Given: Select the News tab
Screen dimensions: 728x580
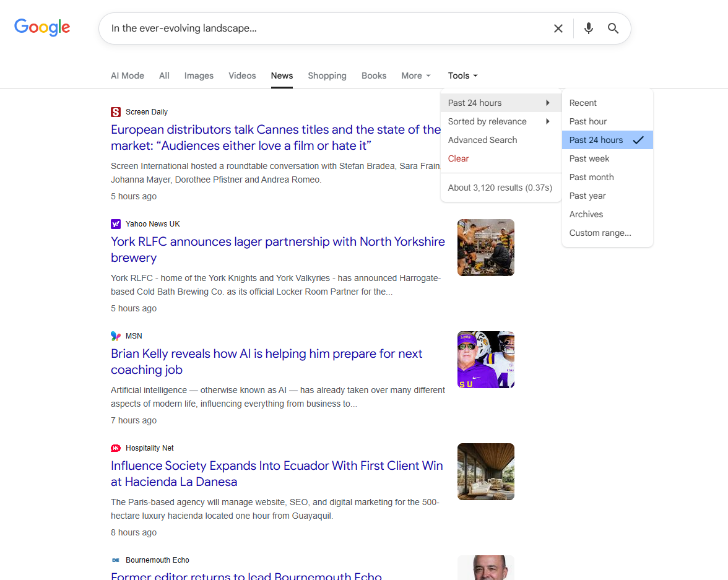Looking at the screenshot, I should (x=282, y=76).
